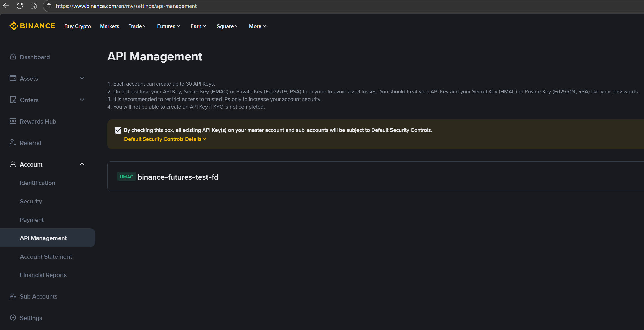The width and height of the screenshot is (644, 330).
Task: Switch to the Markets menu item
Action: point(109,26)
